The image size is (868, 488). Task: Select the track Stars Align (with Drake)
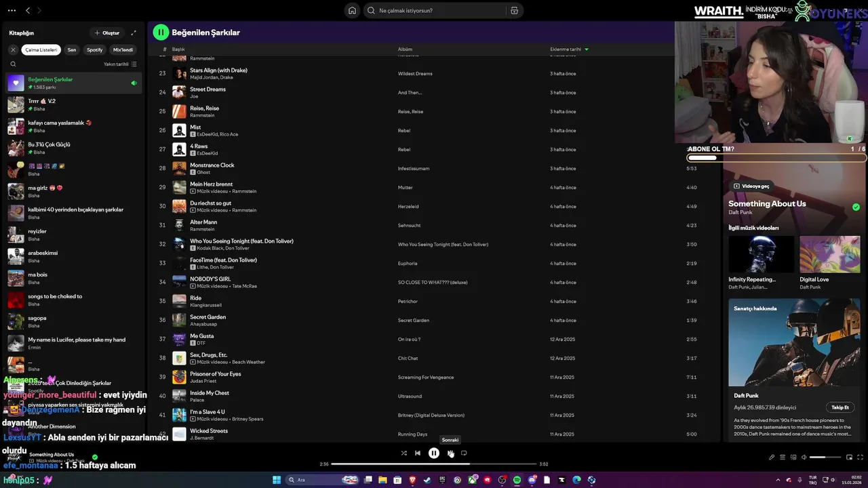pos(218,70)
